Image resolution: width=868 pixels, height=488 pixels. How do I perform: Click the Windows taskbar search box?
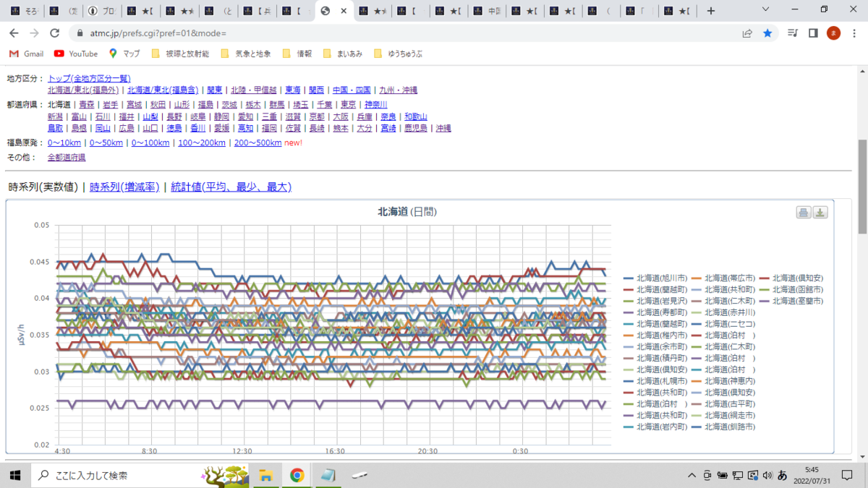pos(116,475)
